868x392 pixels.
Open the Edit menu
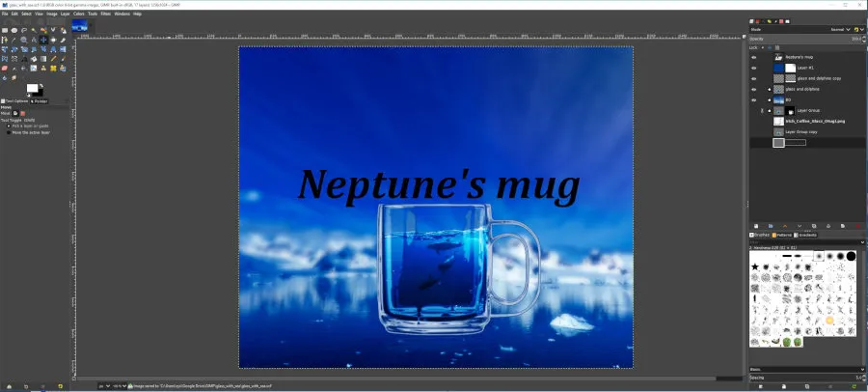(x=14, y=14)
